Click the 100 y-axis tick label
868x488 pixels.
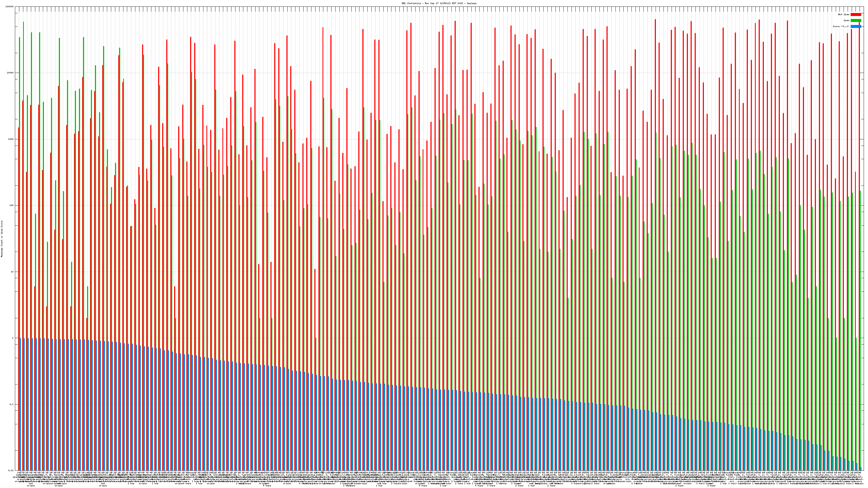(x=12, y=206)
